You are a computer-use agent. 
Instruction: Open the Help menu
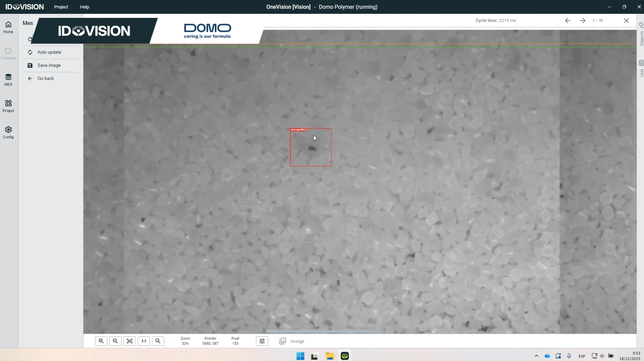tap(84, 7)
